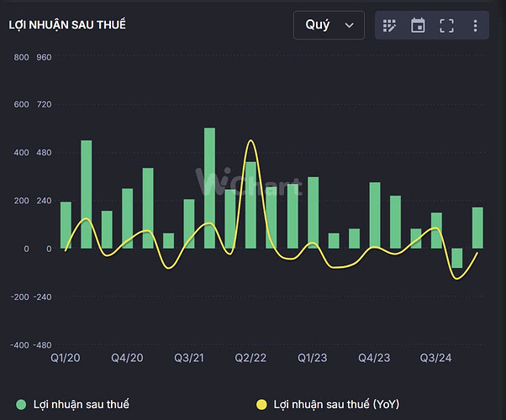506x420 pixels.
Task: Open the chart data edit grid icon
Action: (x=389, y=25)
